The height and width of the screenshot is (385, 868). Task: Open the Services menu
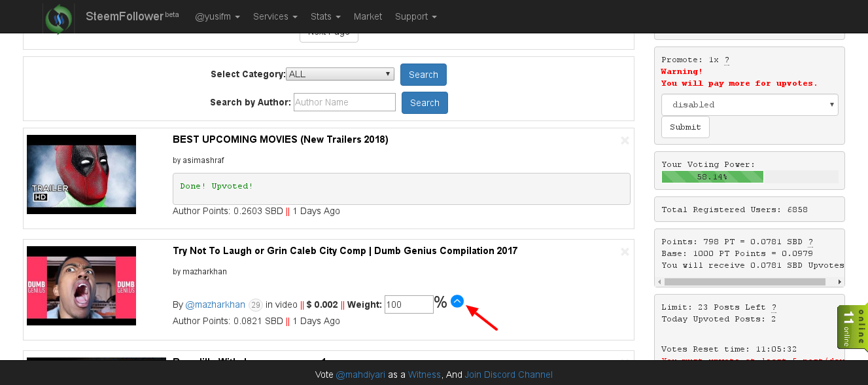(275, 16)
